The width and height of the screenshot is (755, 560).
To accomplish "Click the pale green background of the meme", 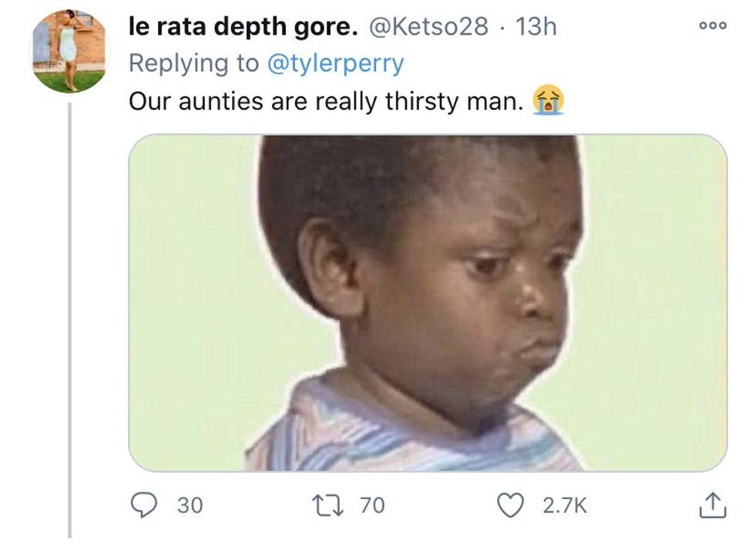I will (x=193, y=308).
